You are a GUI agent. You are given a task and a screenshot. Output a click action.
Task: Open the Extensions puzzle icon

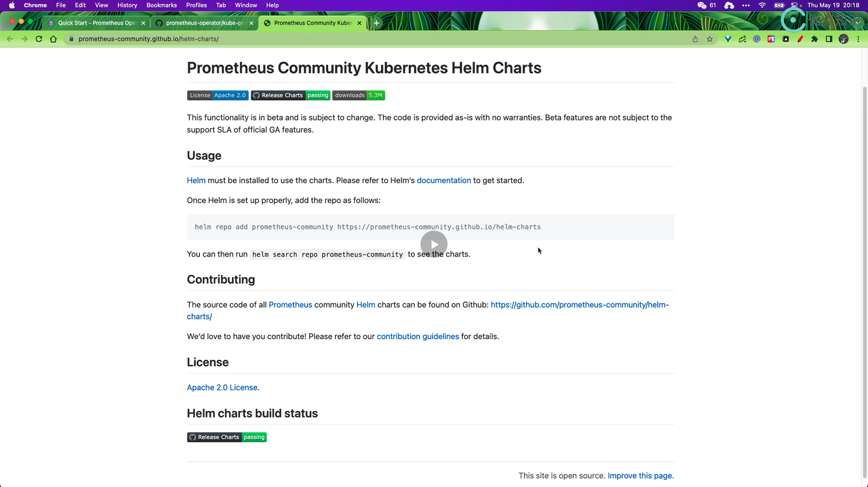814,39
